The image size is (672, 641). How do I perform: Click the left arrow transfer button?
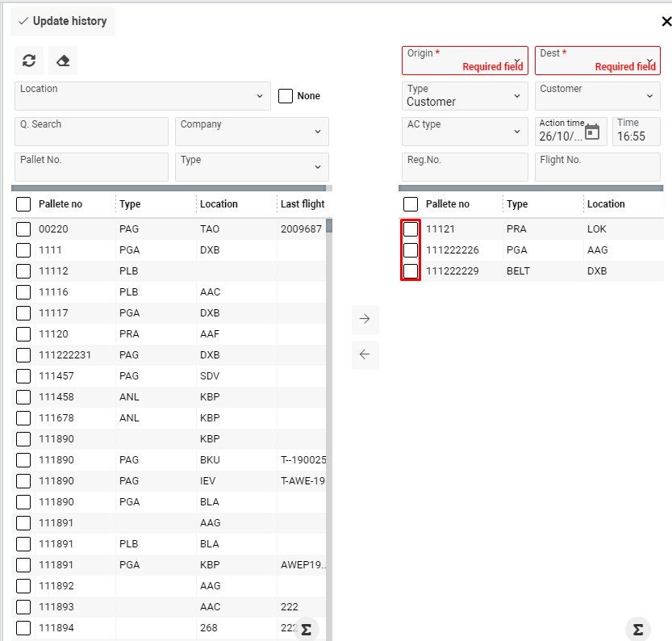tap(365, 354)
